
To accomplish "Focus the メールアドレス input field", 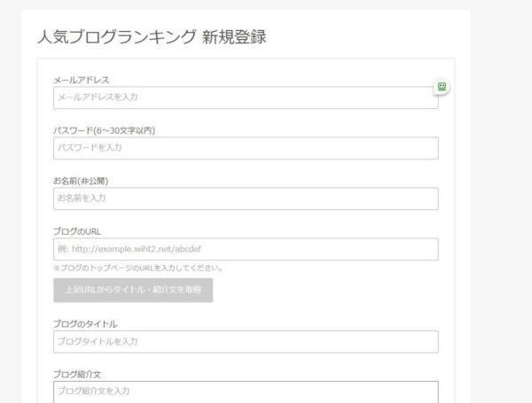I will [x=246, y=97].
